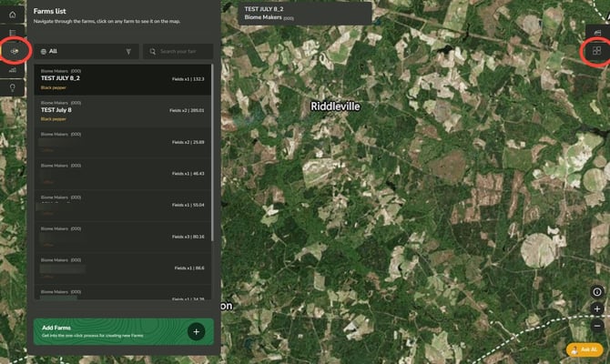Select farm row with Fields x1 | 86.6
The height and width of the screenshot is (364, 610).
(123, 268)
